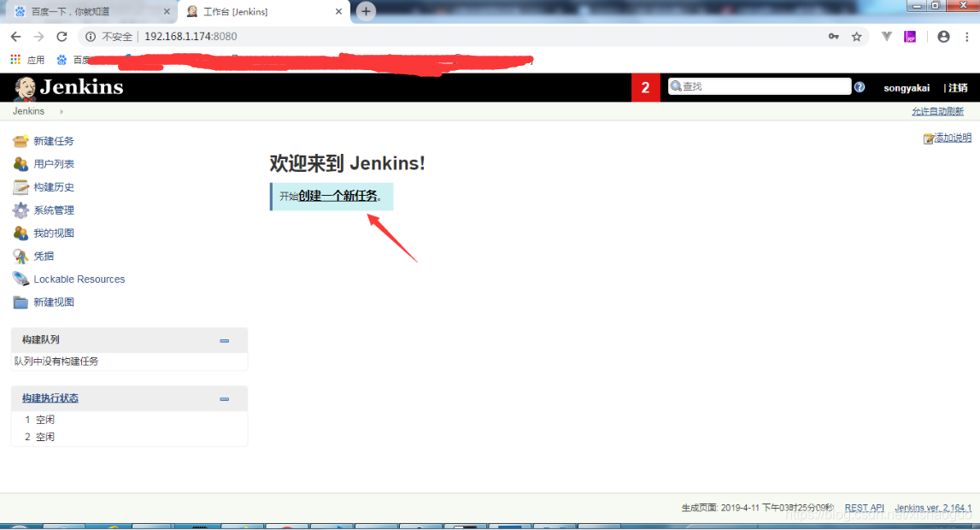Open the 构建历史 sidebar link
The image size is (980, 530).
(x=54, y=187)
